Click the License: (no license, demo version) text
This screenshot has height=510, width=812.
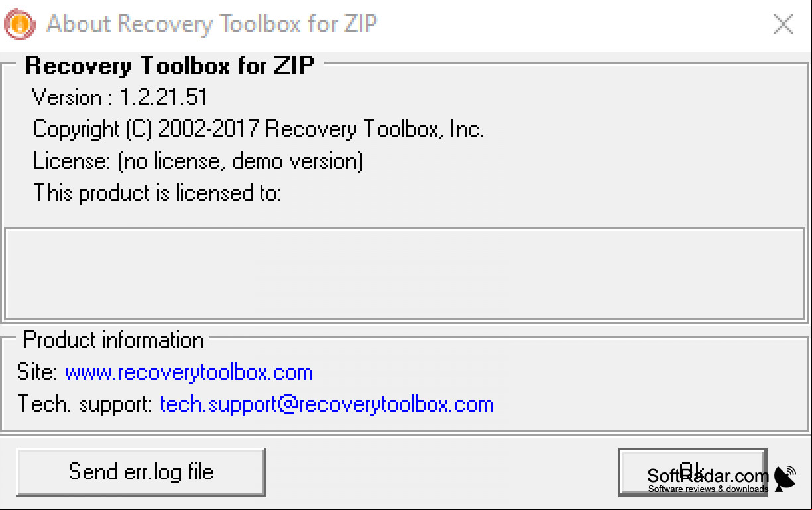tap(198, 161)
